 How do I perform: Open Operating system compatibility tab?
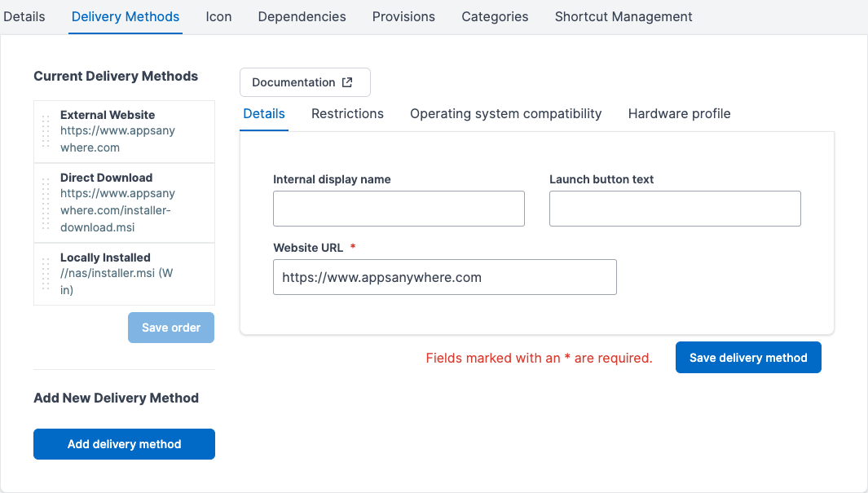(505, 114)
